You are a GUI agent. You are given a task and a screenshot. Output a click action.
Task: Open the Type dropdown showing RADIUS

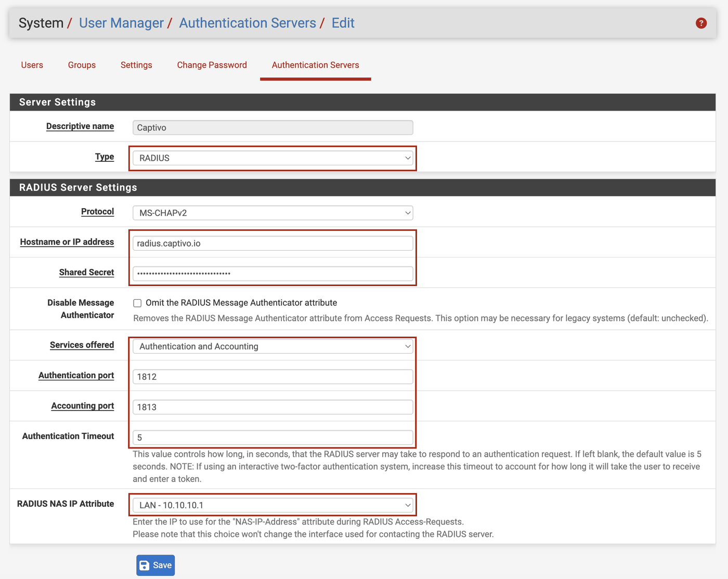273,158
